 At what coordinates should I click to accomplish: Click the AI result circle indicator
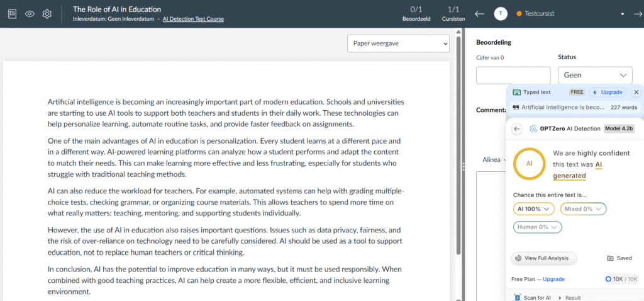530,163
